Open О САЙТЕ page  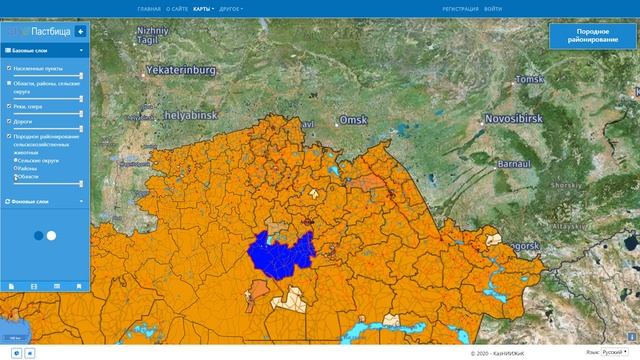point(177,9)
